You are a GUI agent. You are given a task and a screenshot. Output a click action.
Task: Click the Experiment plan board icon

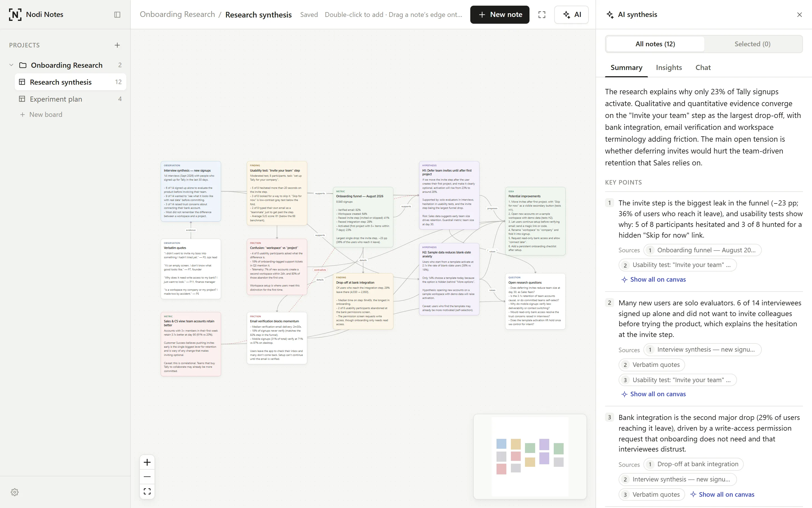click(x=22, y=99)
